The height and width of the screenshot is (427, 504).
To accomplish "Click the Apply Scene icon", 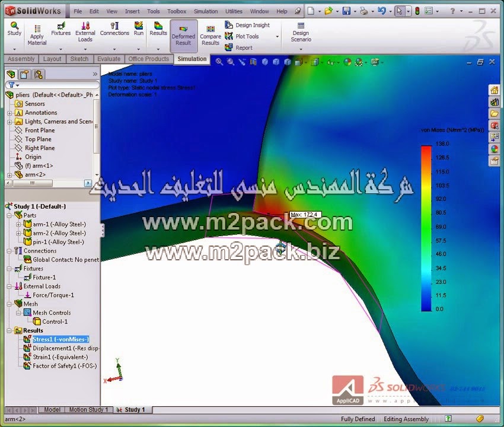I will click(x=359, y=62).
